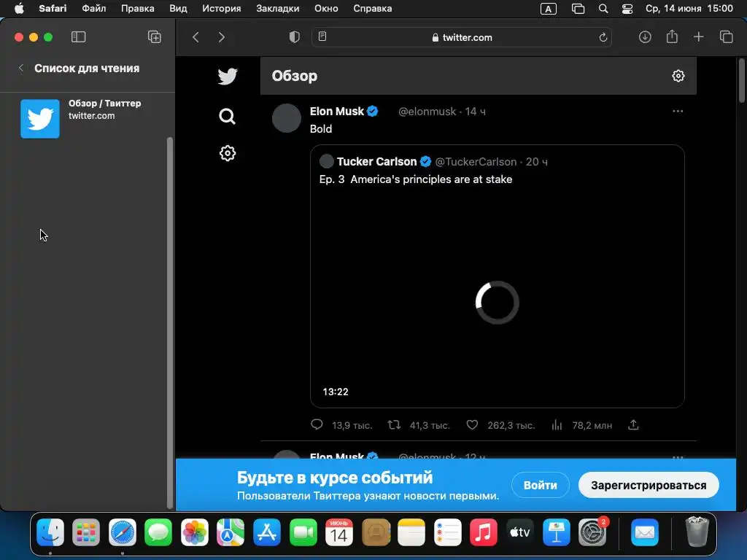Open date and time in menu bar
Image resolution: width=747 pixels, height=560 pixels.
pos(689,9)
